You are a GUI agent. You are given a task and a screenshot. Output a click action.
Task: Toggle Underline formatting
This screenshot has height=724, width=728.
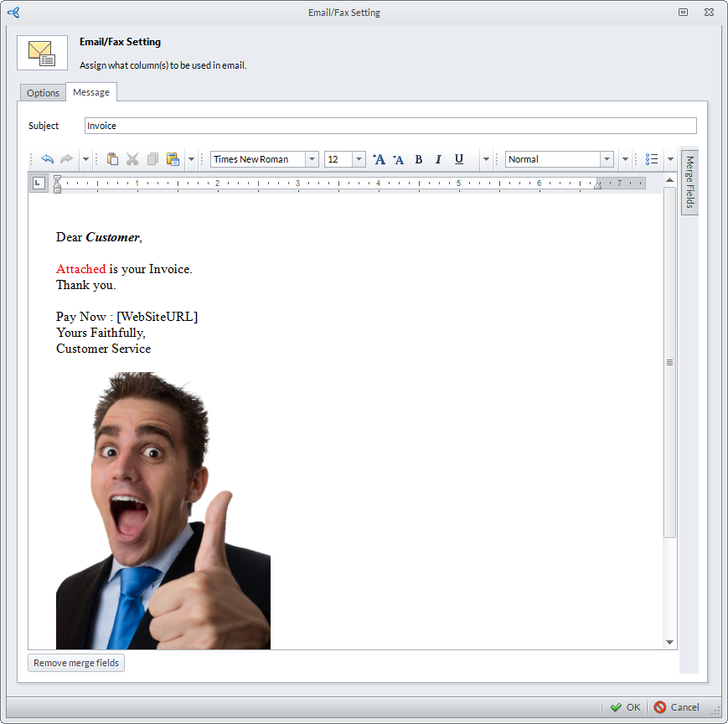[x=459, y=159]
